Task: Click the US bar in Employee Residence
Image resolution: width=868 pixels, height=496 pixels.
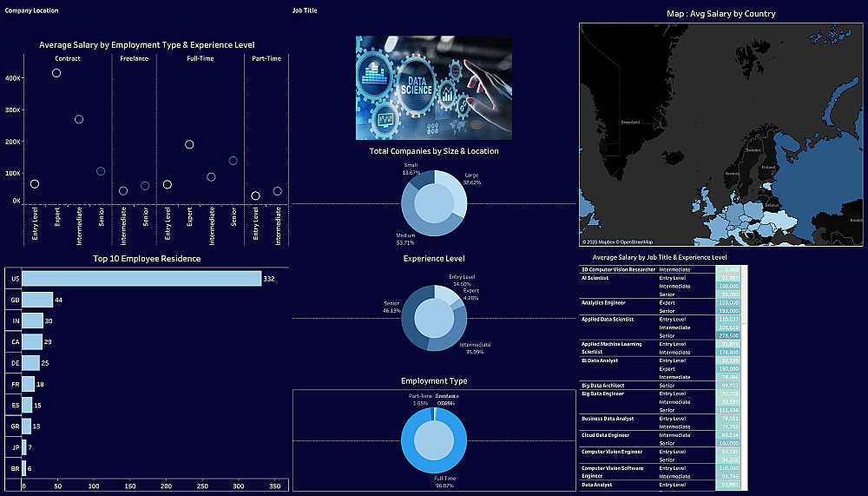Action: [141, 279]
